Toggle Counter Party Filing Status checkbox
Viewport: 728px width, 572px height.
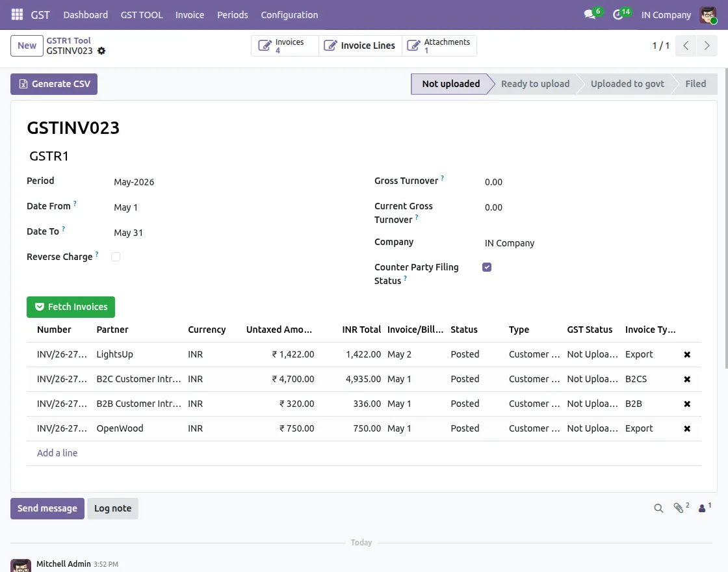487,267
